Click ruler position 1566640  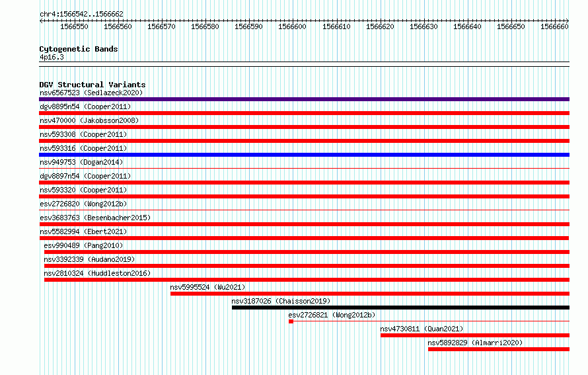(x=467, y=26)
